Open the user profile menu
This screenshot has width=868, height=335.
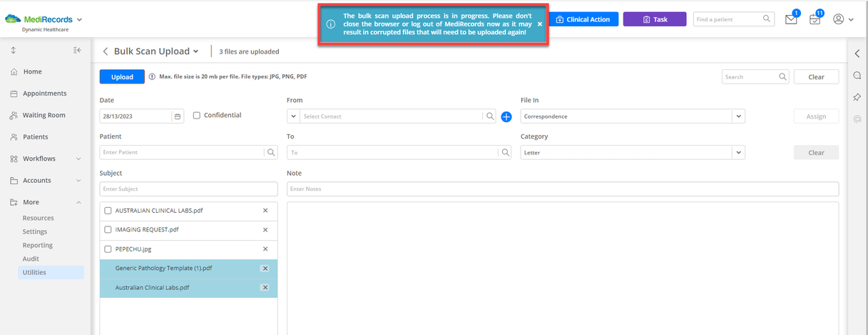(x=843, y=19)
